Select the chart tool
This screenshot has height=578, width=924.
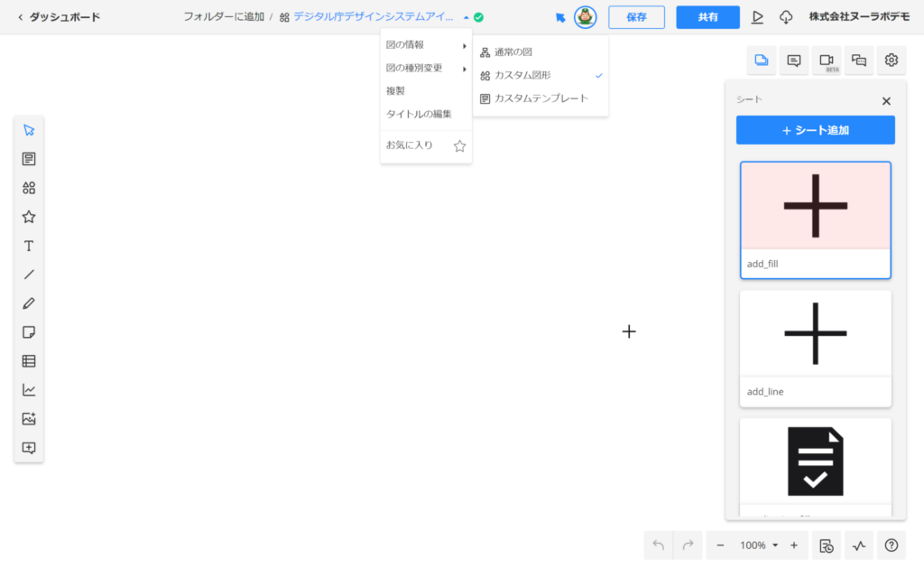[x=29, y=390]
